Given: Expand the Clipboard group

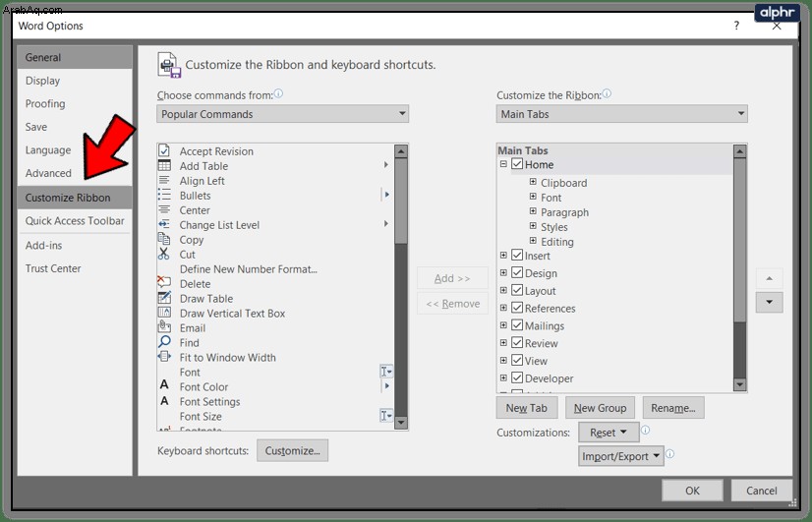Looking at the screenshot, I should click(x=533, y=182).
